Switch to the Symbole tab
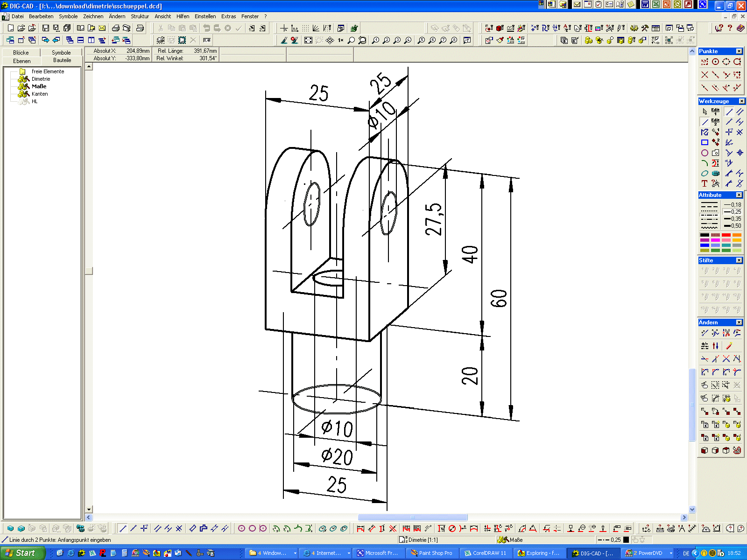 [x=61, y=53]
